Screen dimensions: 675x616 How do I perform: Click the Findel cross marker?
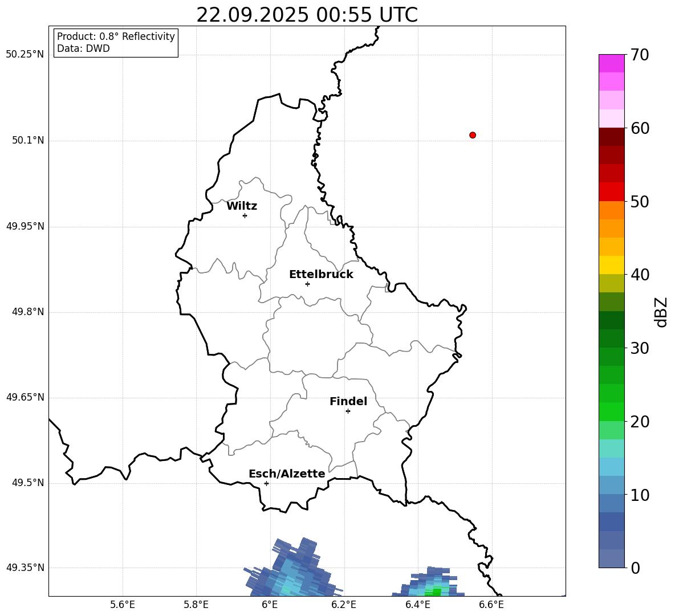[x=348, y=411]
